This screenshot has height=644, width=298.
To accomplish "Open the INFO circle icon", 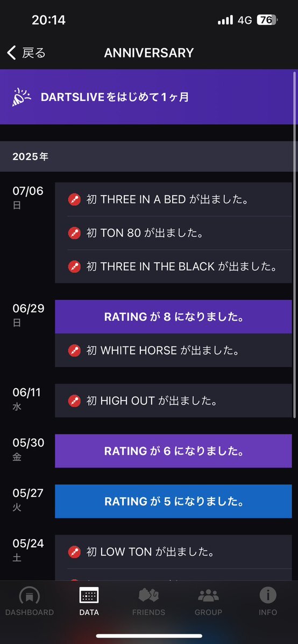I will pyautogui.click(x=268, y=595).
